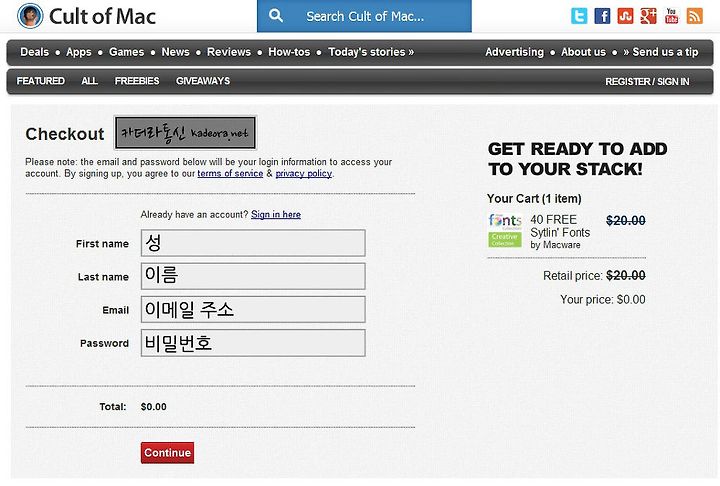Viewport: 720px width, 486px height.
Task: Open the Facebook social icon
Action: coord(602,16)
